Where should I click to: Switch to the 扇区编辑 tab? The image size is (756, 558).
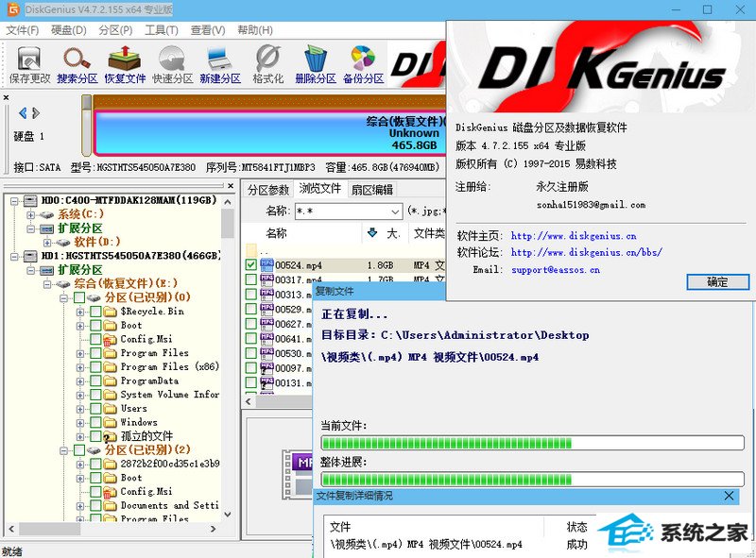[x=372, y=190]
